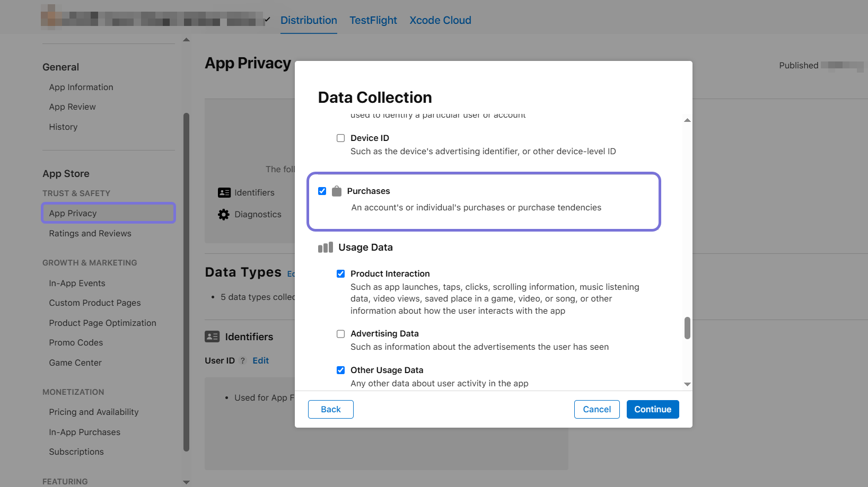Check the Advertising Data checkbox
Screen dimensions: 868x487
pyautogui.click(x=340, y=334)
